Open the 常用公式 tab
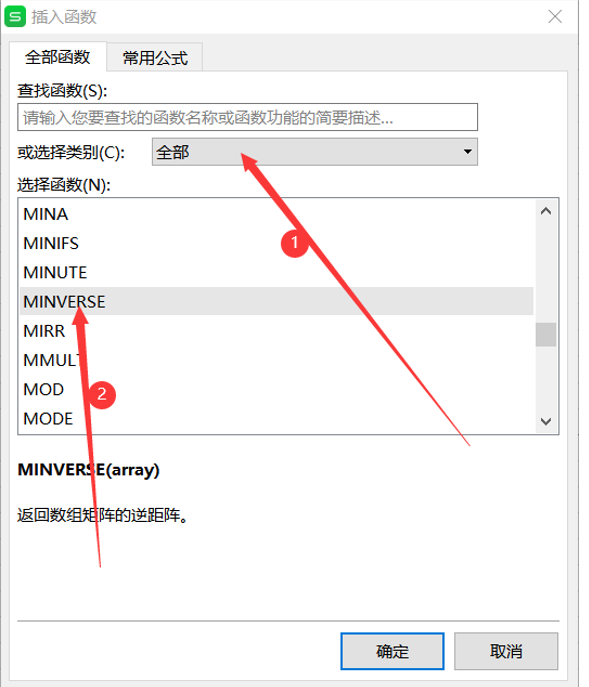This screenshot has width=589, height=687. pos(155,57)
